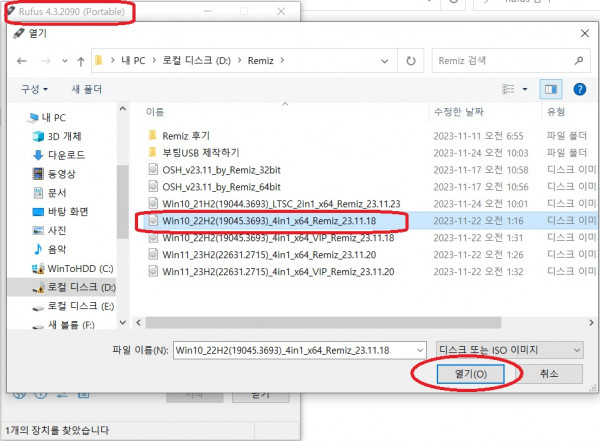The height and width of the screenshot is (441, 600).
Task: Select Win10_22H2 4in1_x64_VIP_Remiz file
Action: coord(278,238)
